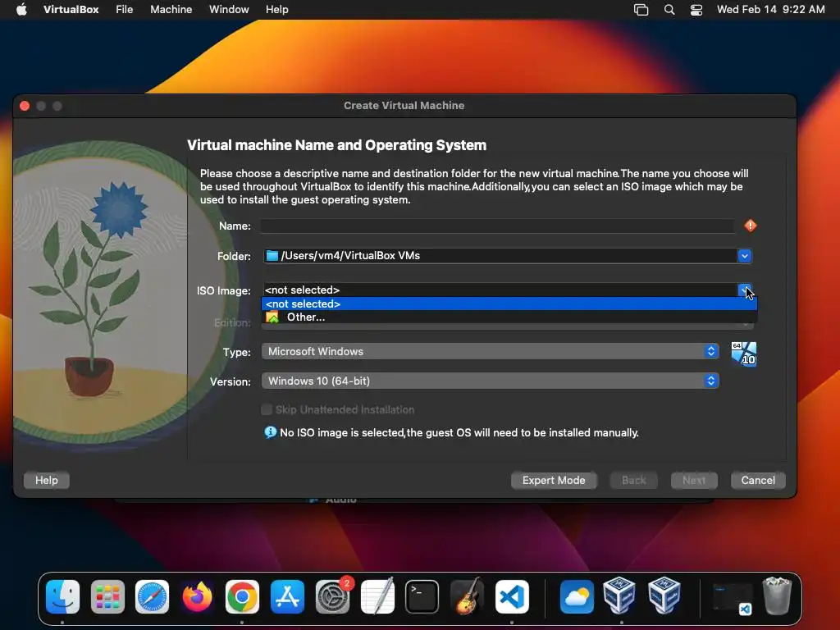Launch Terminal from the dock
This screenshot has width=840, height=630.
point(422,596)
